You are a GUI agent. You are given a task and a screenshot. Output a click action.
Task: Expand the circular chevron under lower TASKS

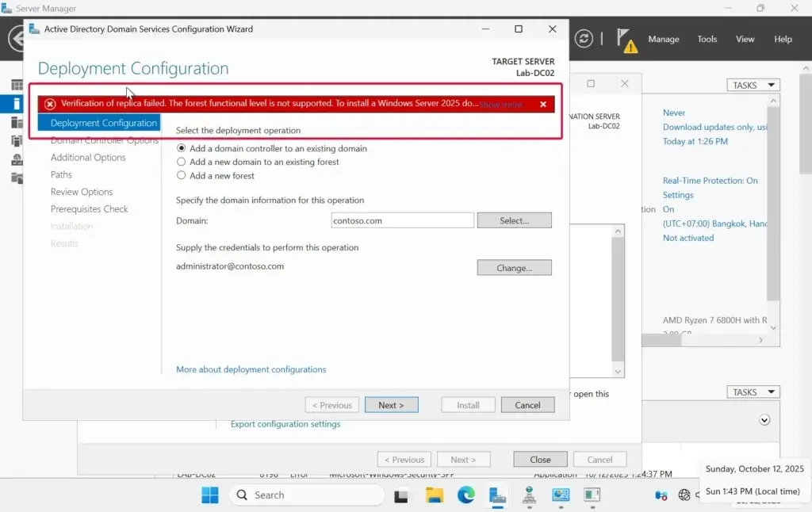[x=764, y=420]
